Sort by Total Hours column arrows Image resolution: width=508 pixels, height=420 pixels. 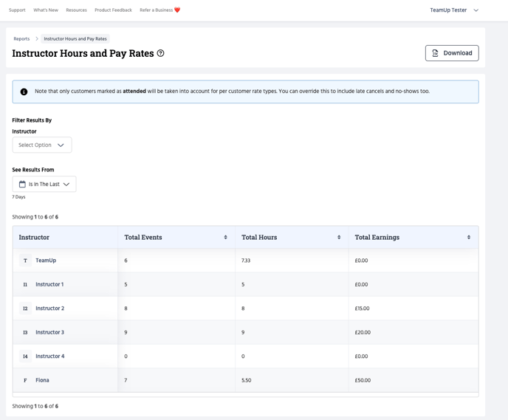[x=339, y=238]
